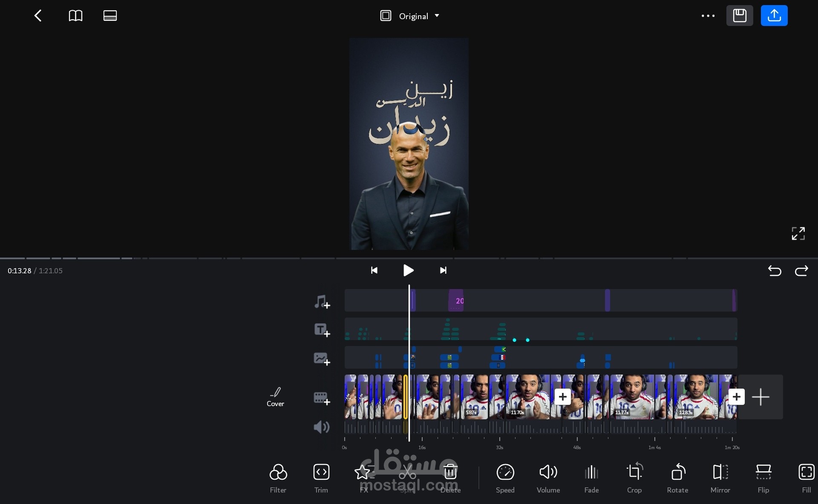Delete the selected clip

(x=450, y=478)
